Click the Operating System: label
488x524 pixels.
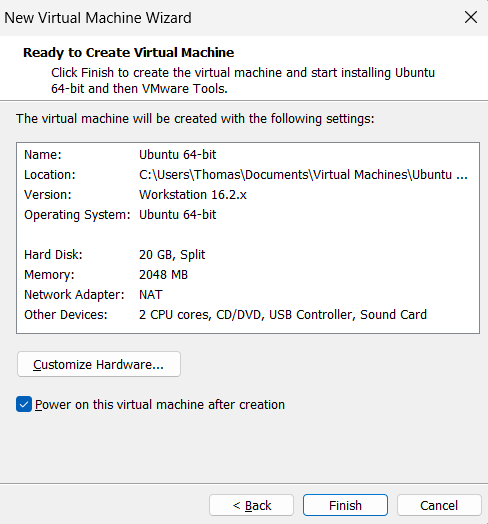click(x=77, y=215)
